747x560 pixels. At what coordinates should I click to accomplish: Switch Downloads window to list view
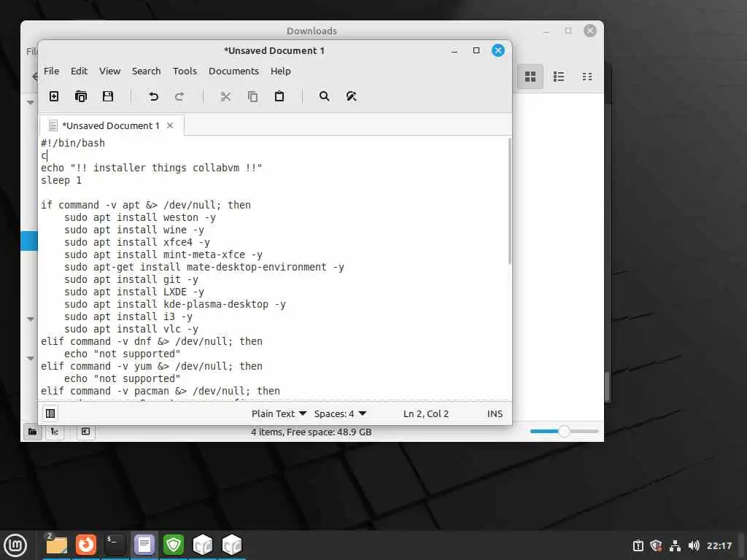point(559,77)
